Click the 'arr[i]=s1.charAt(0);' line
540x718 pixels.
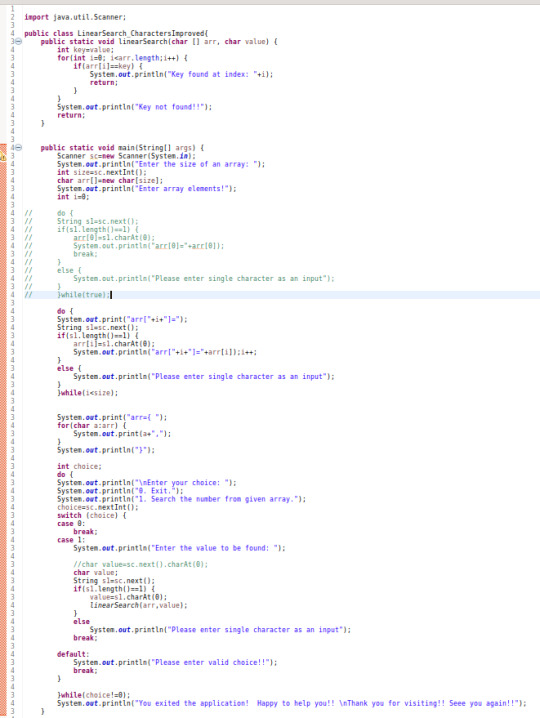[x=114, y=344]
